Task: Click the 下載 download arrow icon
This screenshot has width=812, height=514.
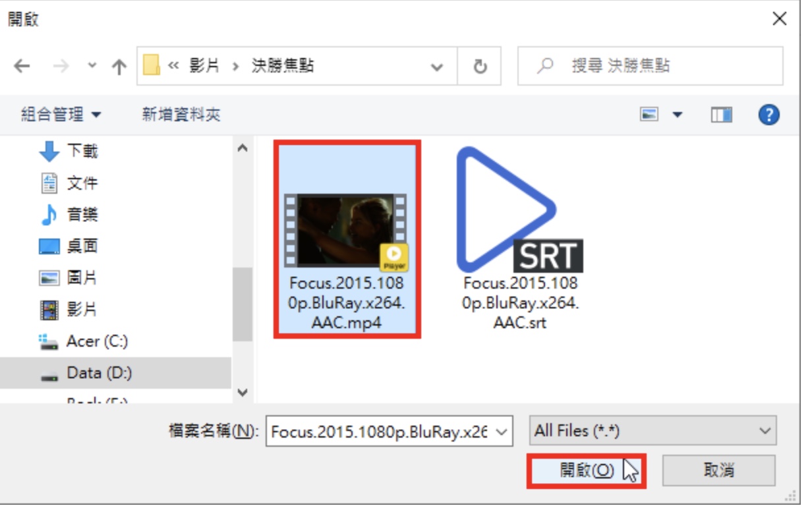Action: point(49,152)
